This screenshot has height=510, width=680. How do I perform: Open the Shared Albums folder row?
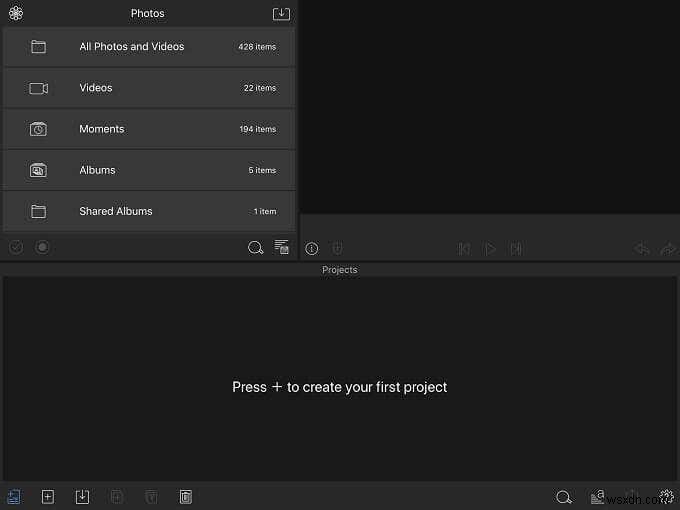[149, 212]
